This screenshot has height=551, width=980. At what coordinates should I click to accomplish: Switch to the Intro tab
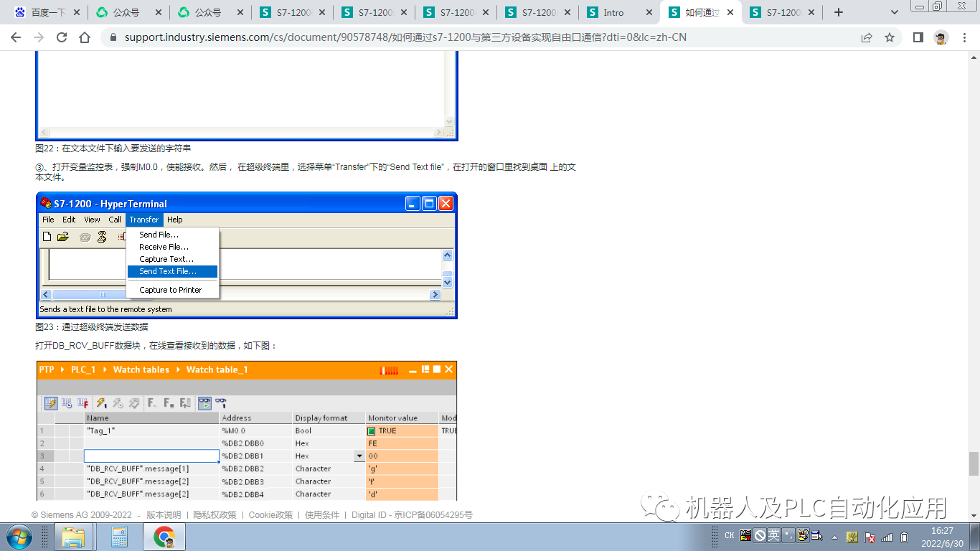[x=619, y=12]
